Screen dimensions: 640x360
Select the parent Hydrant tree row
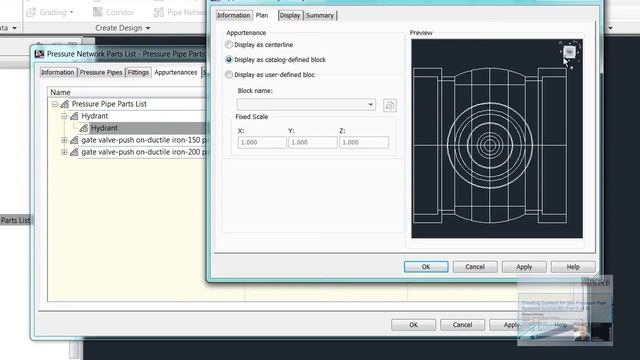pos(95,116)
